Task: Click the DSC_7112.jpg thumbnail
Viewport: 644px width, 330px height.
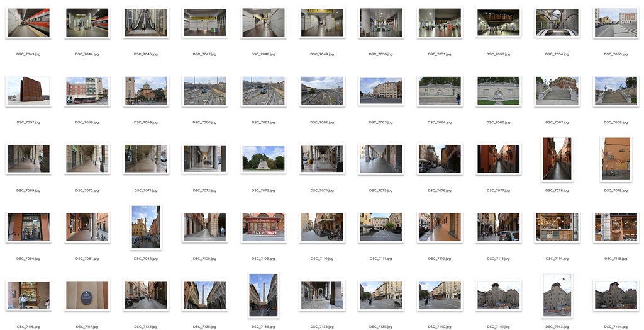Action: click(440, 227)
